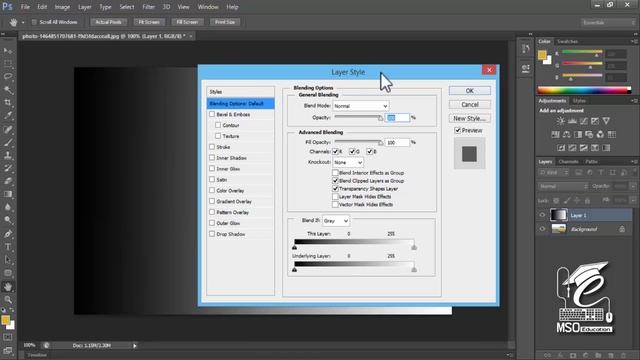Open layer blending mode dropdown in Layers panel
The width and height of the screenshot is (640, 360).
(563, 186)
